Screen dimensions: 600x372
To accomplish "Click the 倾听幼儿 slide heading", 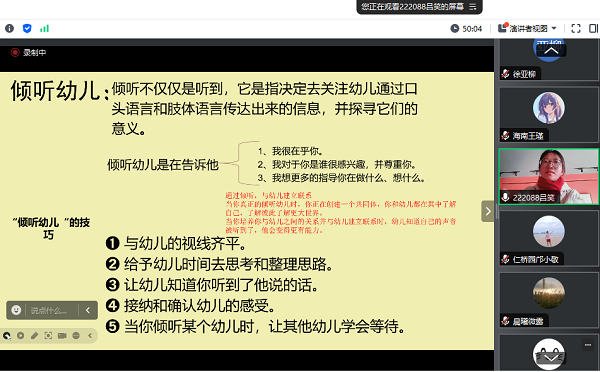I will pyautogui.click(x=60, y=91).
